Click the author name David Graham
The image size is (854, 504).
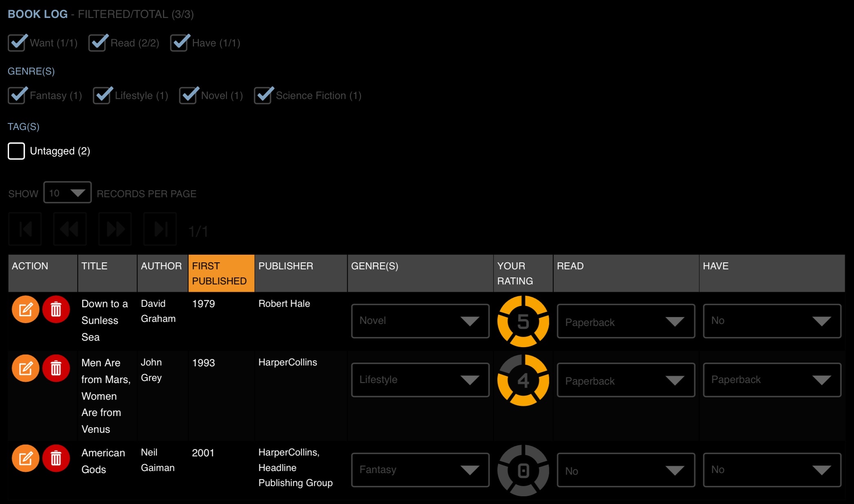pos(158,311)
